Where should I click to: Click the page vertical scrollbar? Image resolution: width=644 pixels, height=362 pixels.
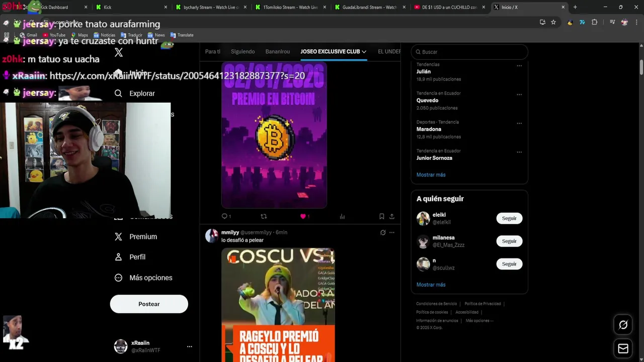pos(641,68)
